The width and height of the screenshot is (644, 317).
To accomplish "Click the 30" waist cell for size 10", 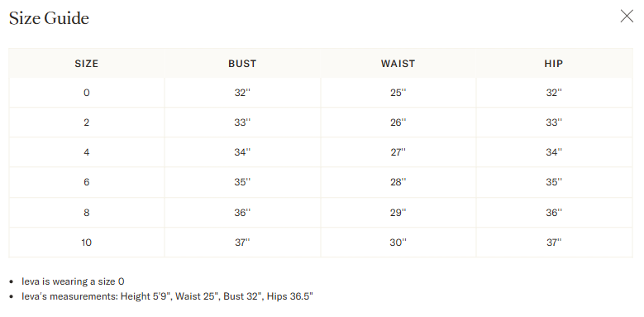I will (x=398, y=243).
